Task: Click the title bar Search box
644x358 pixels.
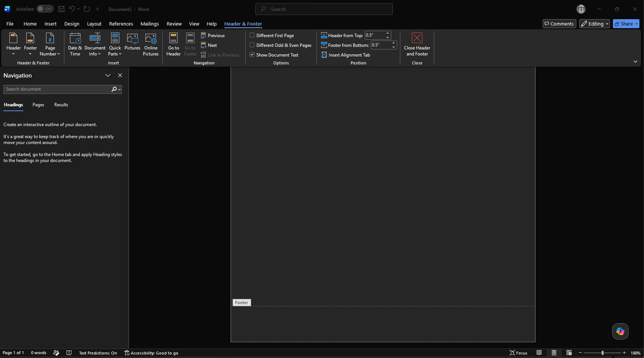Action: point(324,9)
